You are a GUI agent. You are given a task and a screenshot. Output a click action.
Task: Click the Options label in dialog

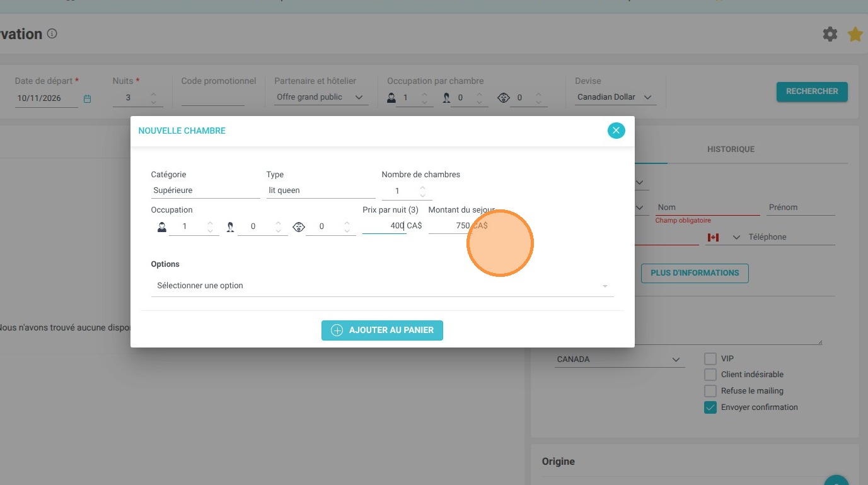click(x=165, y=264)
